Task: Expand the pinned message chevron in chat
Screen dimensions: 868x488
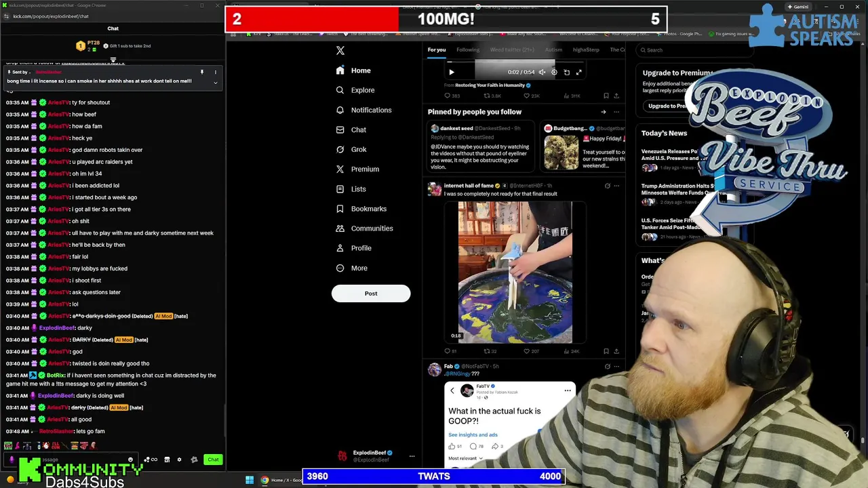Action: (216, 83)
